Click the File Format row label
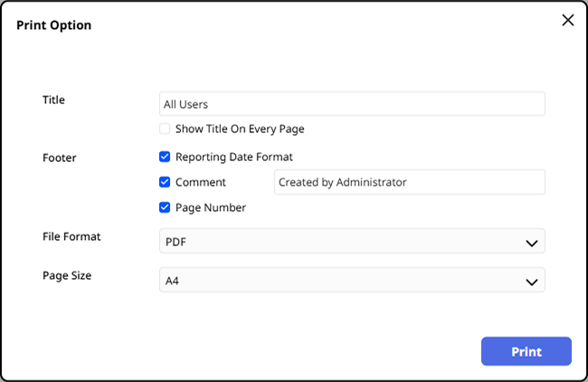 click(71, 237)
